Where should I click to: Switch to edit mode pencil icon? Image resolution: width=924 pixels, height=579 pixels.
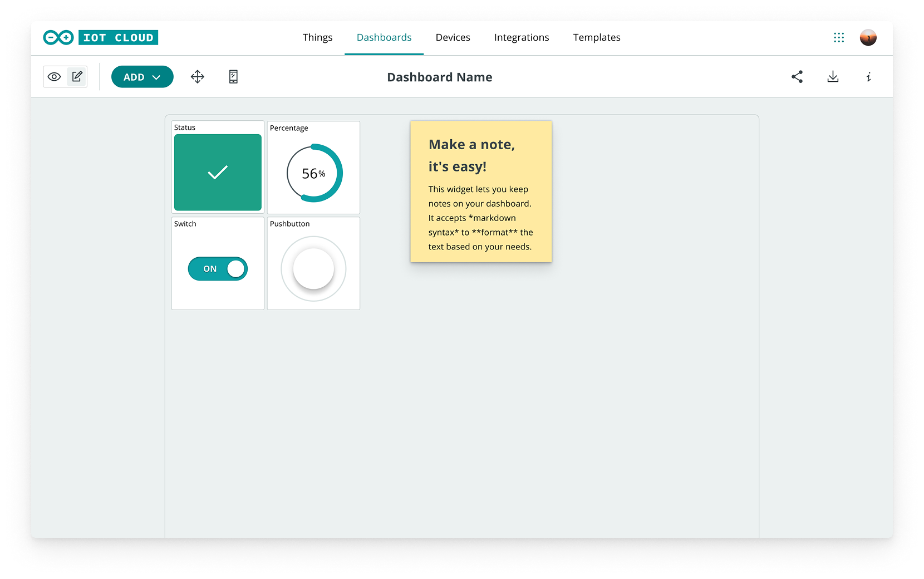coord(77,77)
